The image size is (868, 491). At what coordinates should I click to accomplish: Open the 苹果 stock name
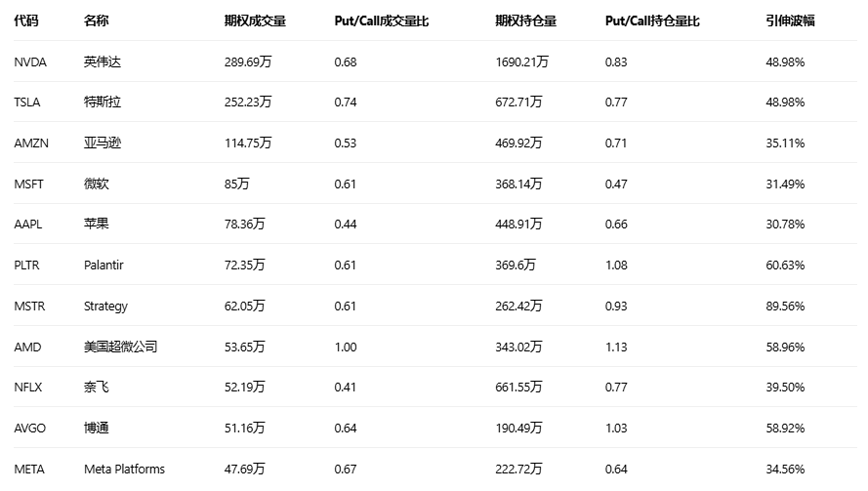97,224
